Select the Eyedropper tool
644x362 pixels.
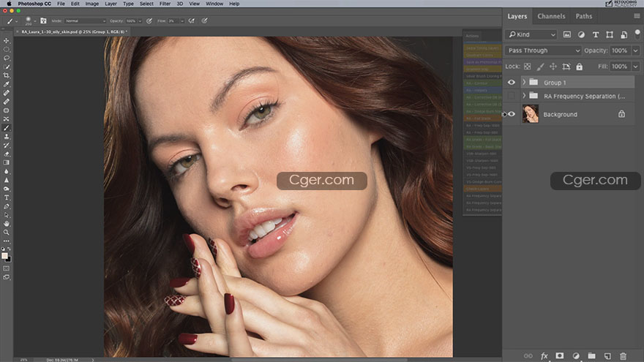6,84
